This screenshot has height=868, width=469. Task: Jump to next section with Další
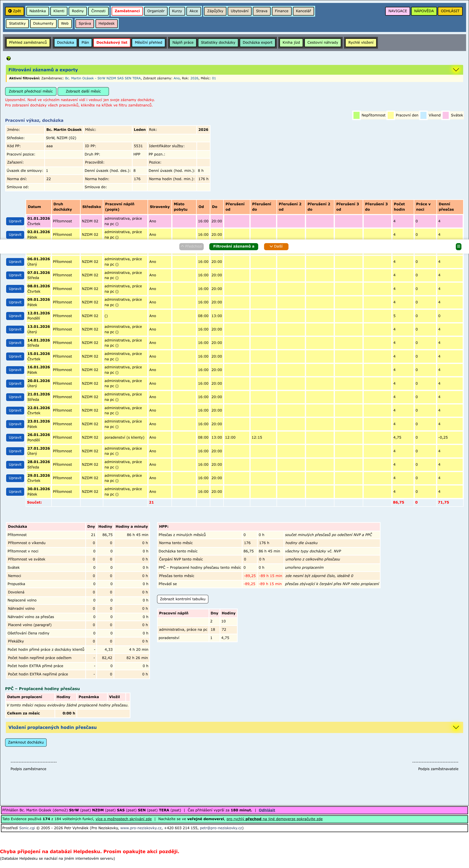[276, 247]
